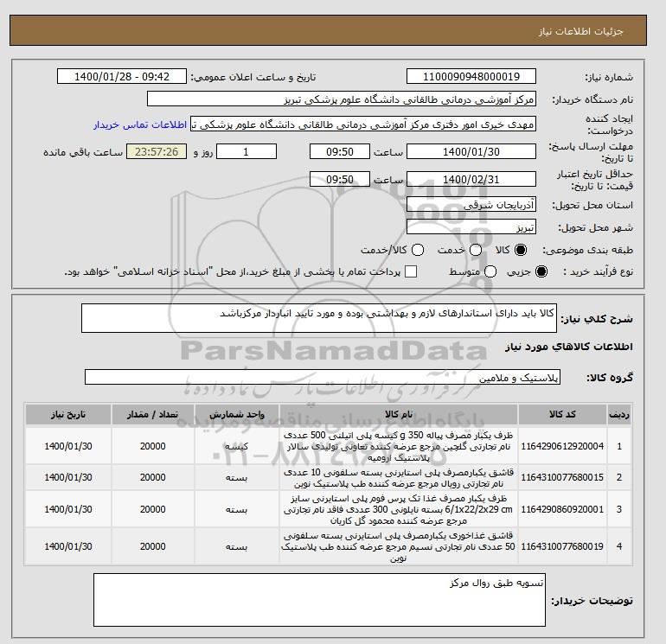Click the need date 1400/01/30 in row 4
Screen dimensions: 666x644
click(x=68, y=546)
